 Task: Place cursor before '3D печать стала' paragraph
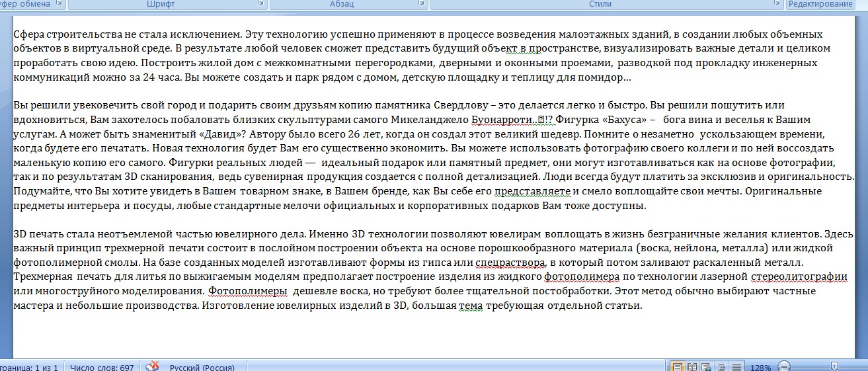tap(15, 234)
